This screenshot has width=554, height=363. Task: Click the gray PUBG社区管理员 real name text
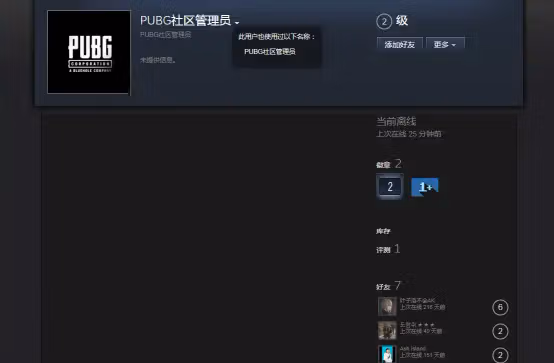pyautogui.click(x=166, y=35)
